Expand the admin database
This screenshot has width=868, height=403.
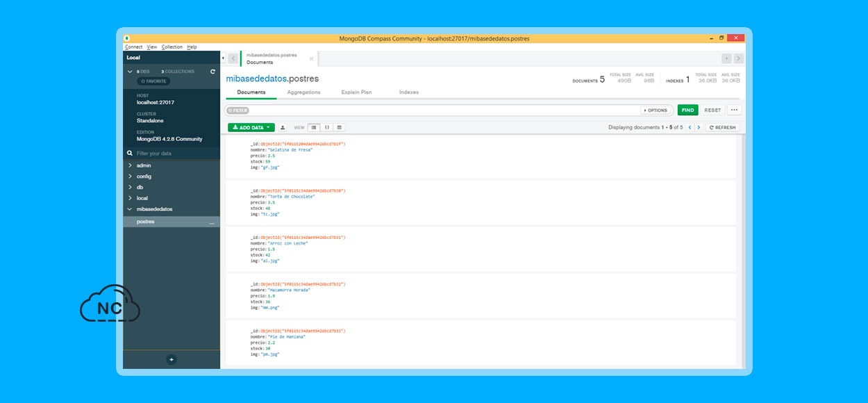tap(130, 165)
